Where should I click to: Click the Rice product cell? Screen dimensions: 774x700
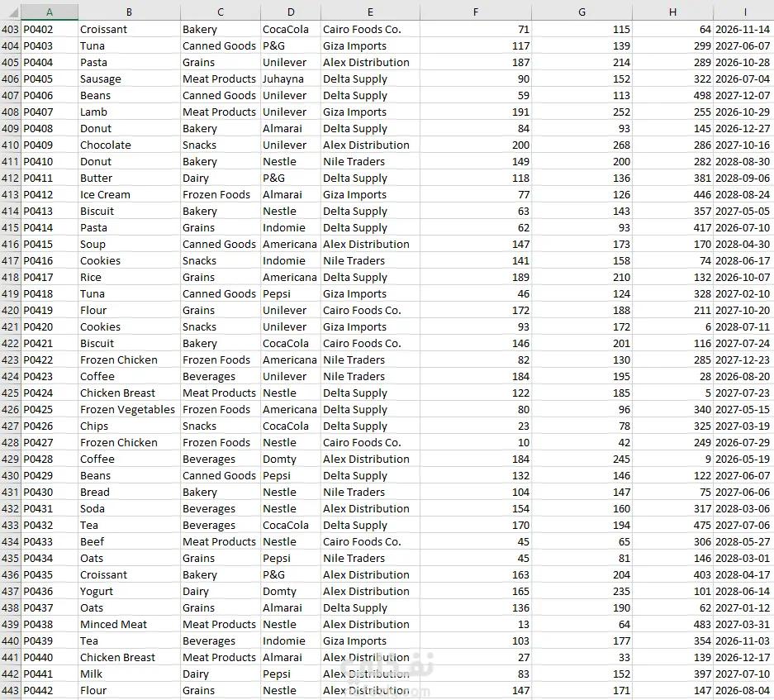click(129, 277)
